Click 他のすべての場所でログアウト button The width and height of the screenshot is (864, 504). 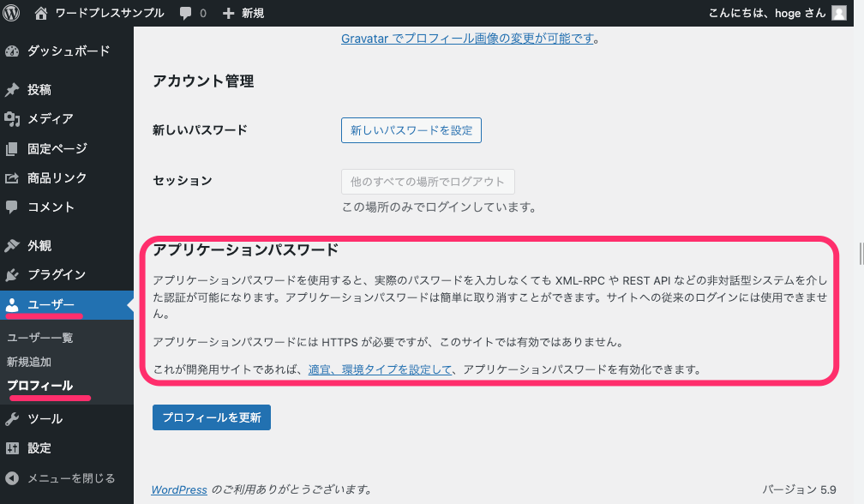[x=428, y=182]
